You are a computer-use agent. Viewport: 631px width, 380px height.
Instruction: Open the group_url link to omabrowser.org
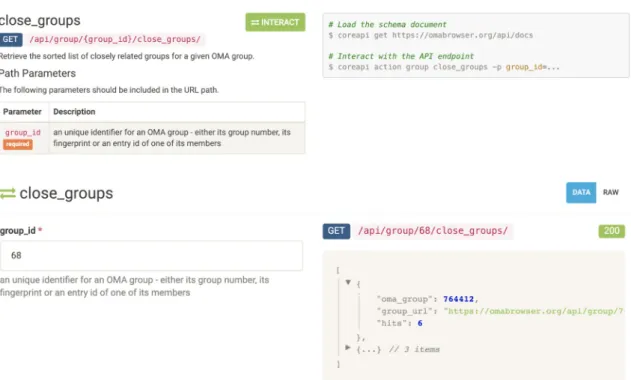tap(534, 311)
